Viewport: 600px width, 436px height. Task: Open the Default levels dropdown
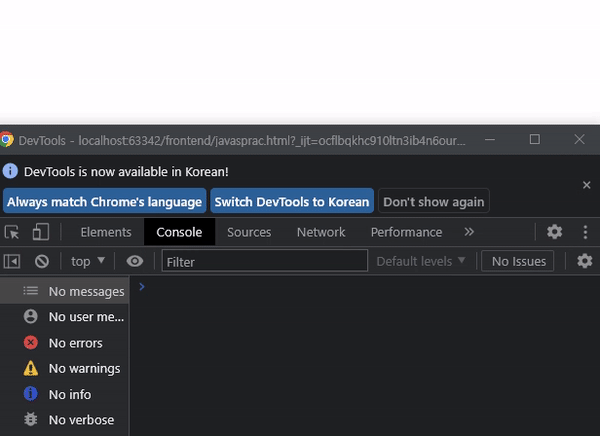point(421,261)
